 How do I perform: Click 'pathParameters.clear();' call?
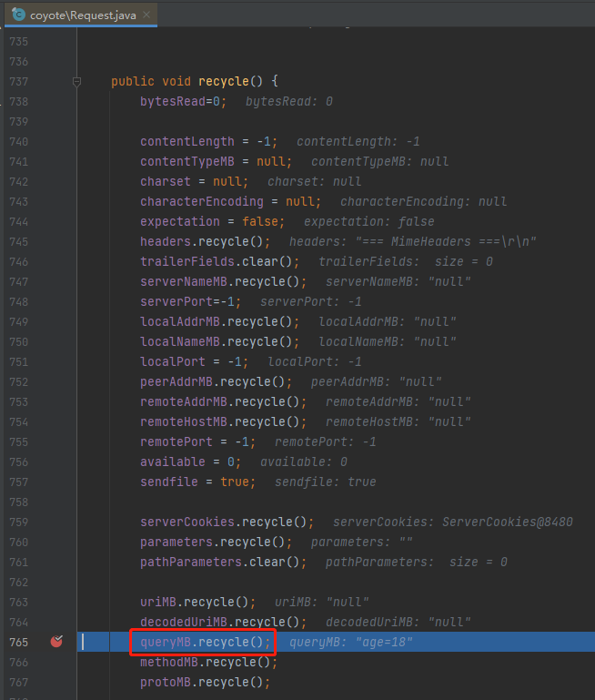click(x=224, y=562)
